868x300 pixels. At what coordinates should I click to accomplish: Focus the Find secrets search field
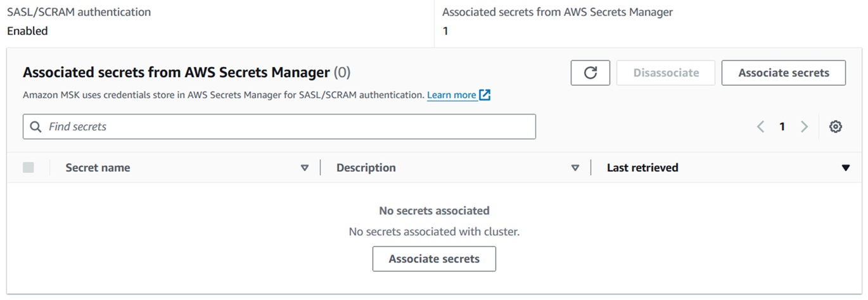pos(285,127)
